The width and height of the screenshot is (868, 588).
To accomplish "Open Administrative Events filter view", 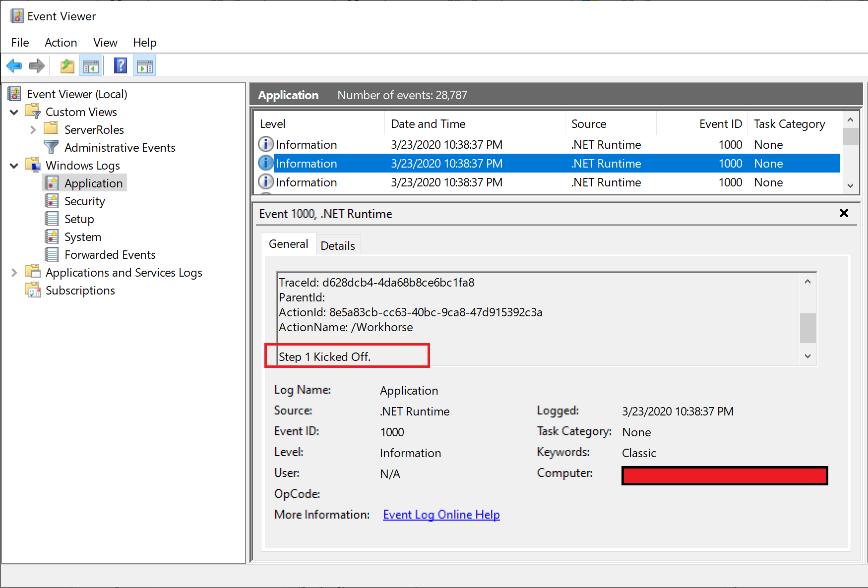I will tap(120, 148).
